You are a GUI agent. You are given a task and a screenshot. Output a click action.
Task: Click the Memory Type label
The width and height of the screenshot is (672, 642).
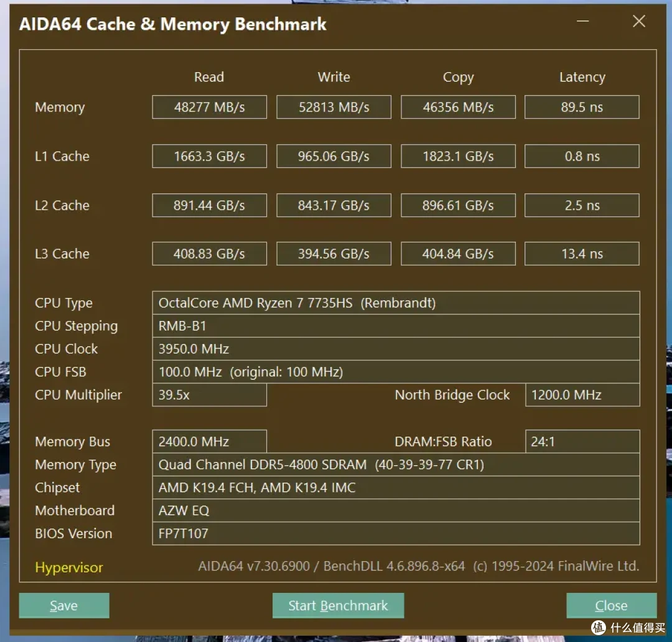point(76,465)
